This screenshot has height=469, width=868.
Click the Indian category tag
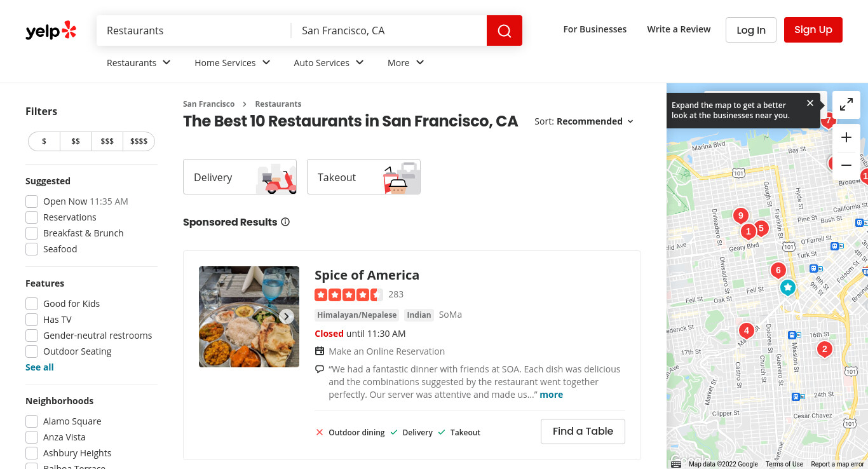coord(419,315)
